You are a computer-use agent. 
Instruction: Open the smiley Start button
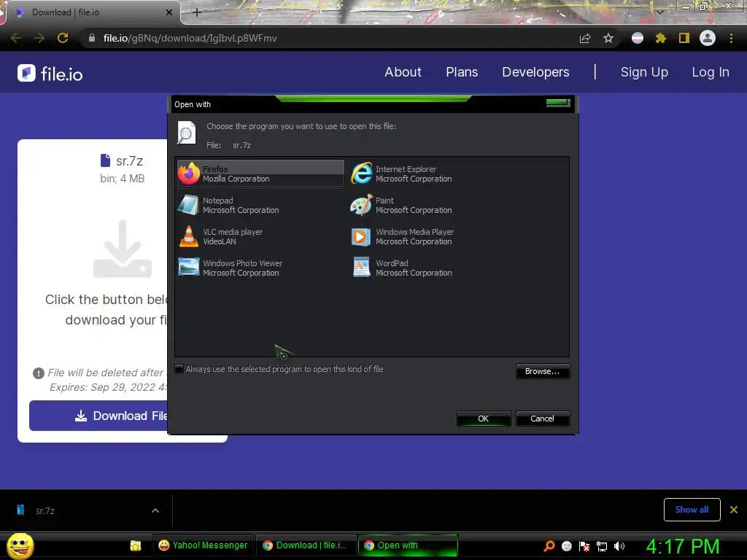pyautogui.click(x=20, y=545)
